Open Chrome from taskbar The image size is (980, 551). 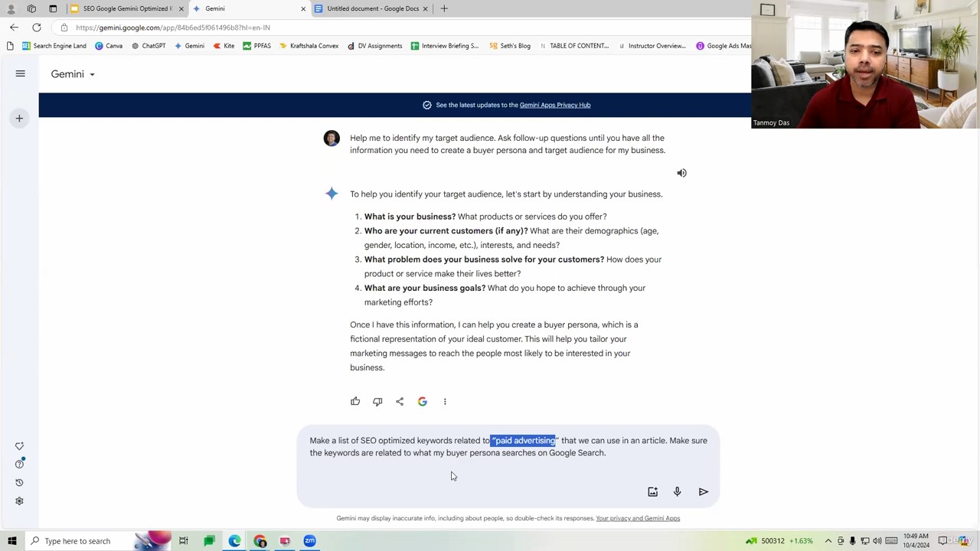coord(260,541)
